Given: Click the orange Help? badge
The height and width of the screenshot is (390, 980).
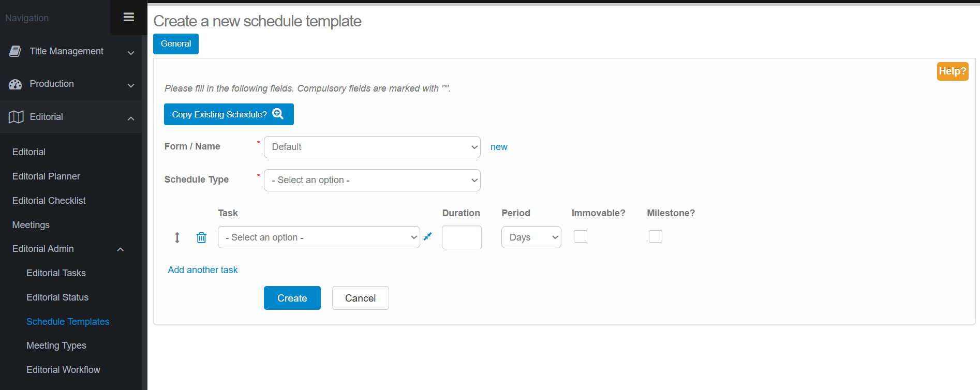Looking at the screenshot, I should tap(952, 71).
